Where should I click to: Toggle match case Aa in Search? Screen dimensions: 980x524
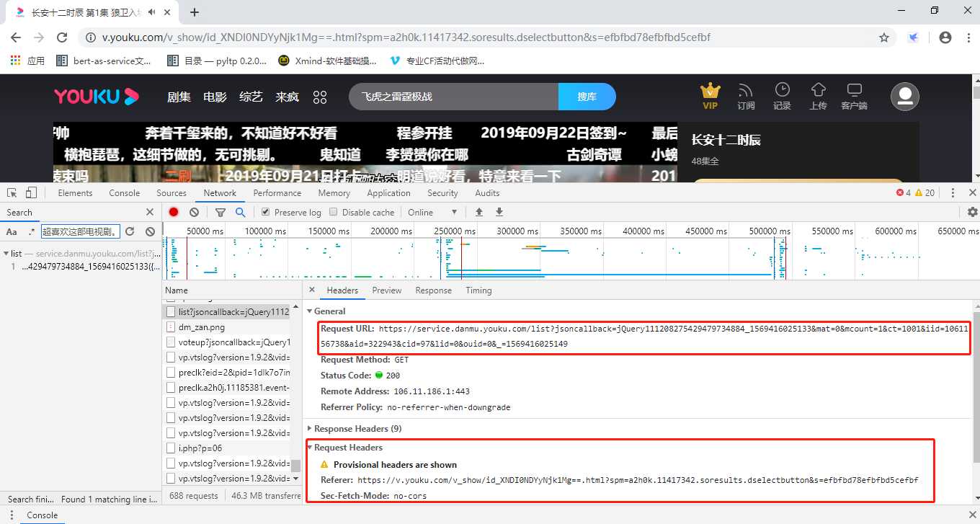click(x=12, y=231)
